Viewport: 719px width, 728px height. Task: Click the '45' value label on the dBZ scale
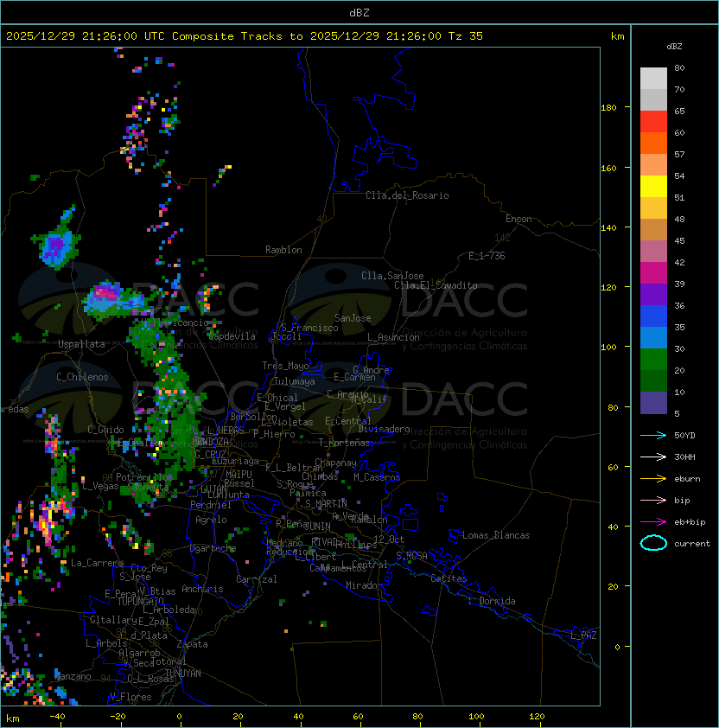(x=679, y=241)
